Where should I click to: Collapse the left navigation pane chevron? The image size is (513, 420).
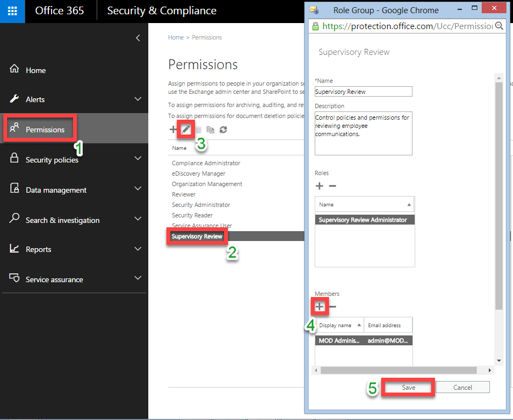click(138, 38)
